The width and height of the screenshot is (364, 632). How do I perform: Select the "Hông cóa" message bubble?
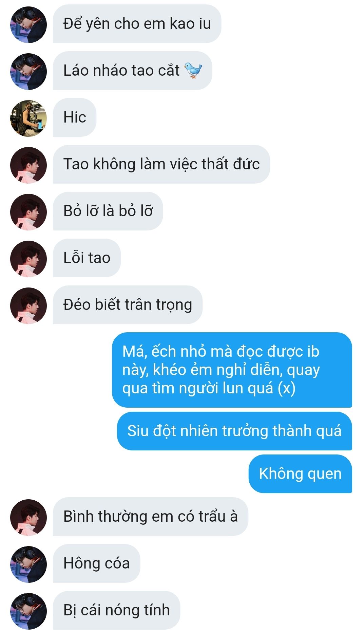coord(97,563)
